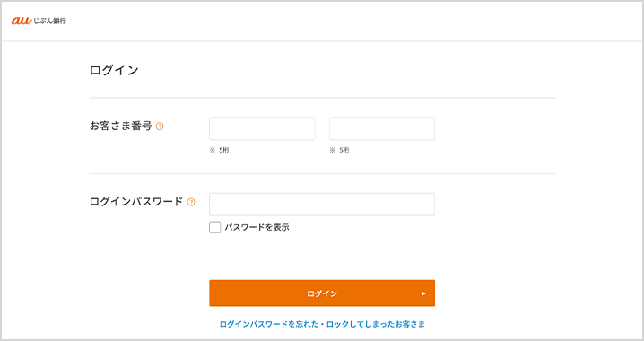Click the ロックしてしまったお客さま portion of the link
The height and width of the screenshot is (341, 644).
click(x=376, y=324)
